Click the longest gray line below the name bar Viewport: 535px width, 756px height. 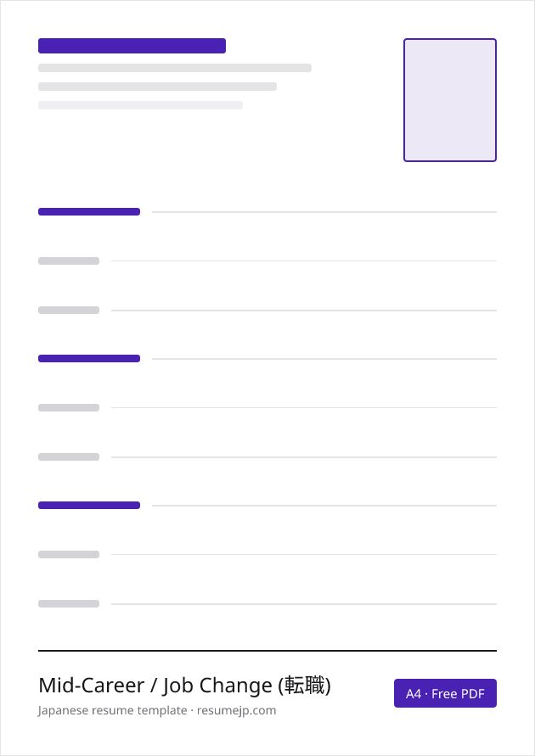tap(175, 68)
